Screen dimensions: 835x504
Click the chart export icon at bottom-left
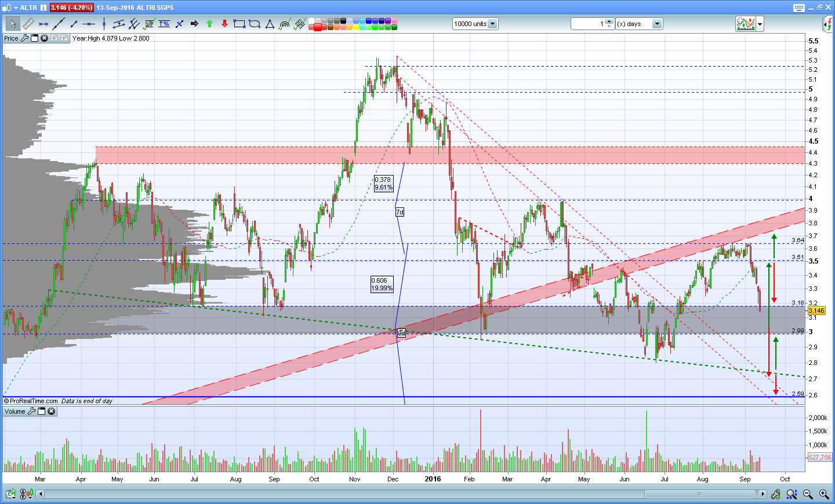11,494
